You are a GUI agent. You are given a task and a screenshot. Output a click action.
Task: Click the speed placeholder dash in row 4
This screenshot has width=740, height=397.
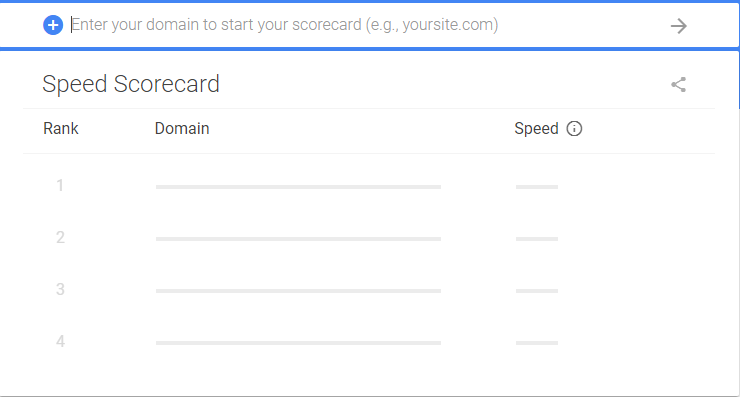coord(537,343)
